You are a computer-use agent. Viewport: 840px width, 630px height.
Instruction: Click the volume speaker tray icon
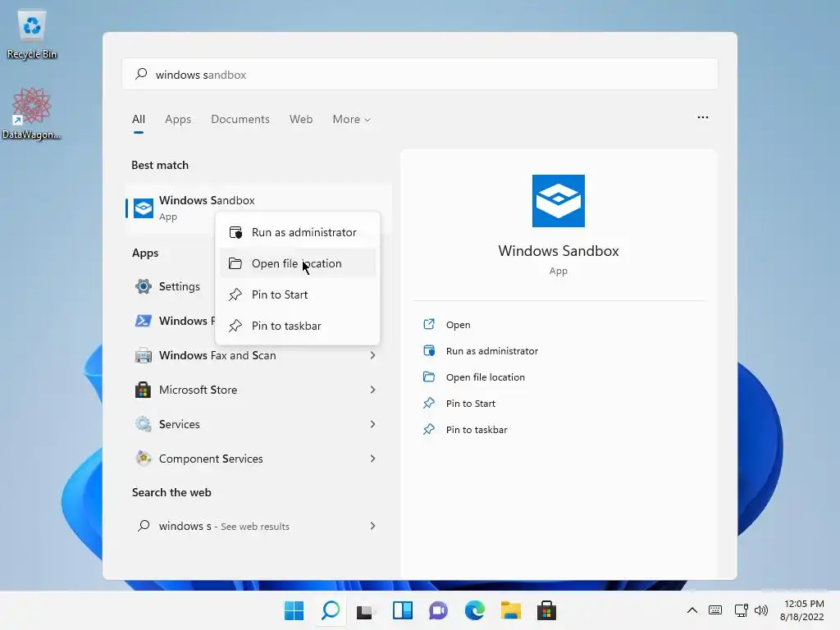(760, 610)
